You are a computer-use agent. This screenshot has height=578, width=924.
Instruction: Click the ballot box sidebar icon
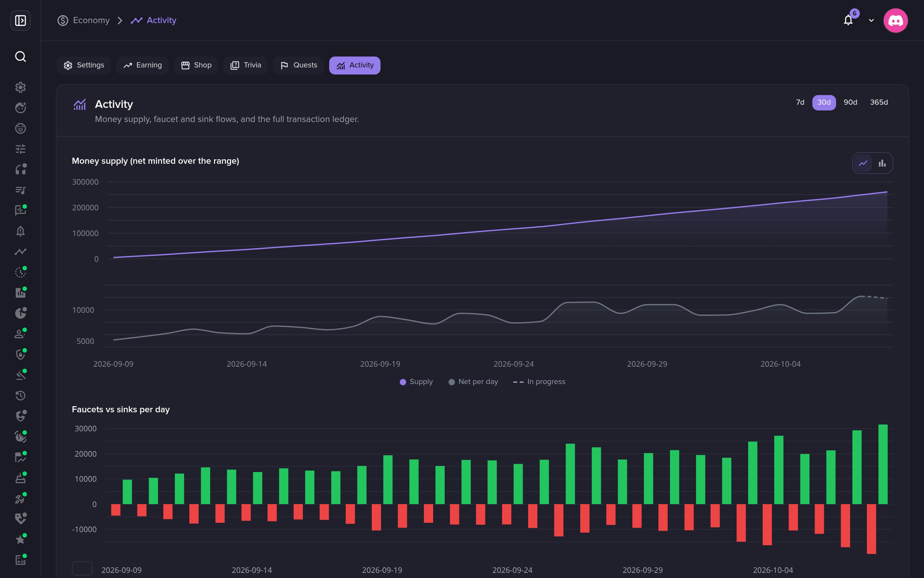pos(20,477)
